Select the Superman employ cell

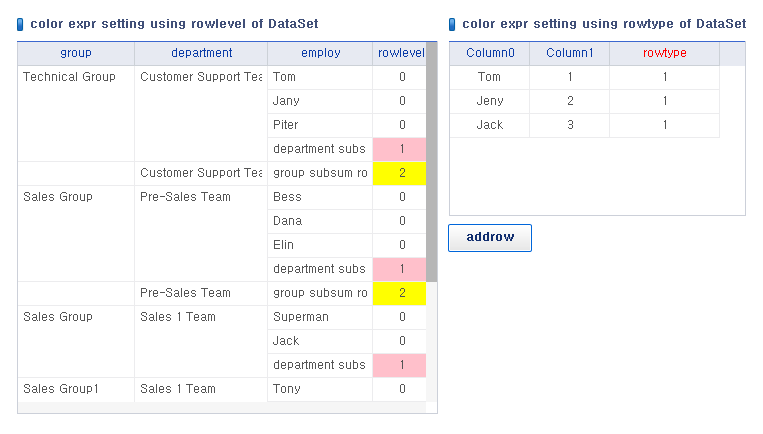click(320, 317)
